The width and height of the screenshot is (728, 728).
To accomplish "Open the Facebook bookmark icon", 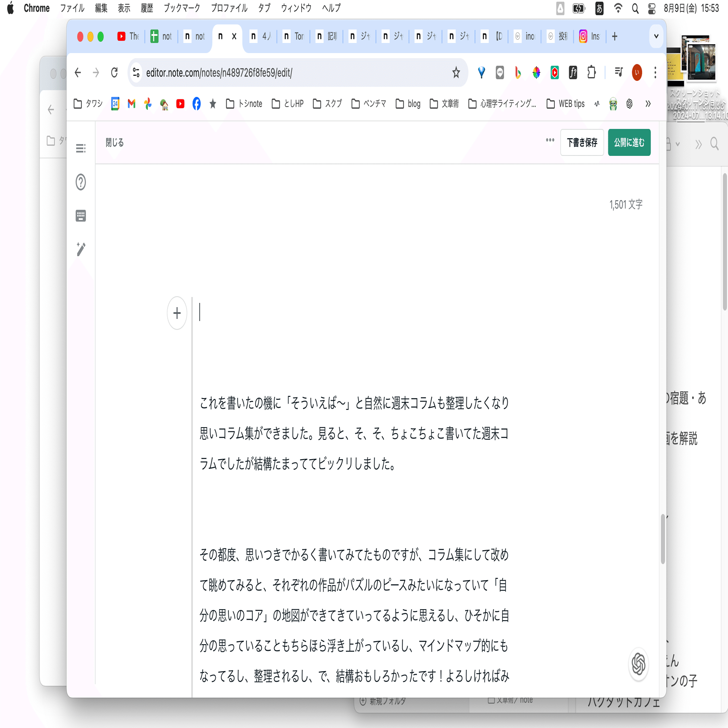I will click(x=196, y=104).
